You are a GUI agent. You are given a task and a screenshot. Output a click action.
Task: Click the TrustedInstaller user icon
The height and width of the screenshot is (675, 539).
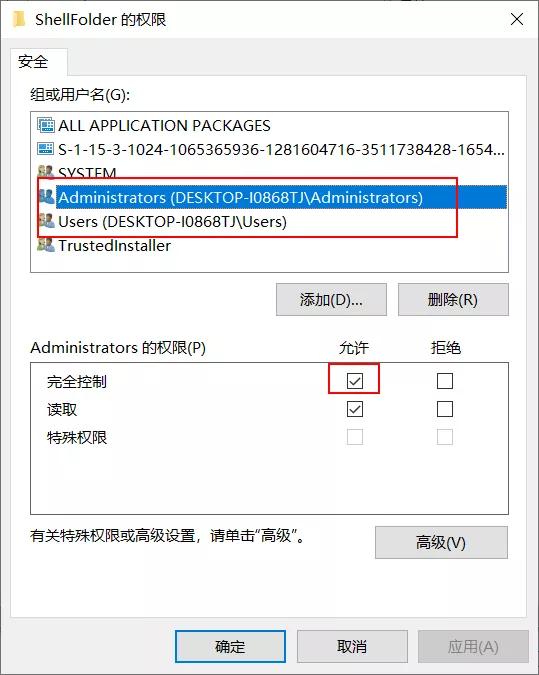(46, 245)
